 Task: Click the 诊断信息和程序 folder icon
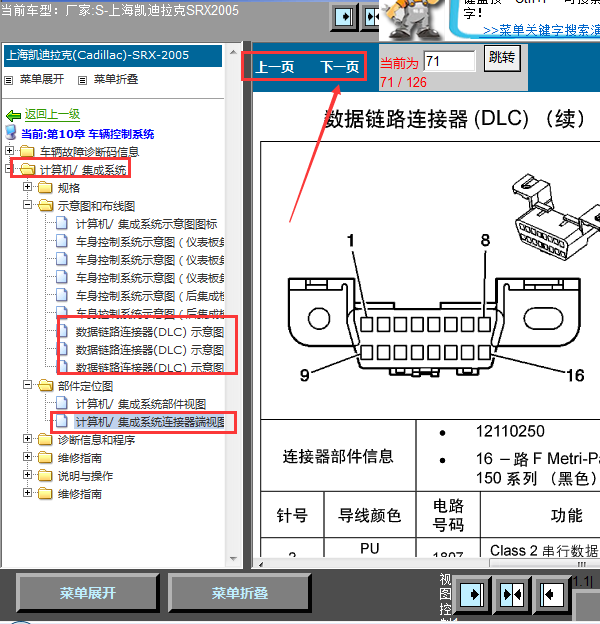[45, 439]
